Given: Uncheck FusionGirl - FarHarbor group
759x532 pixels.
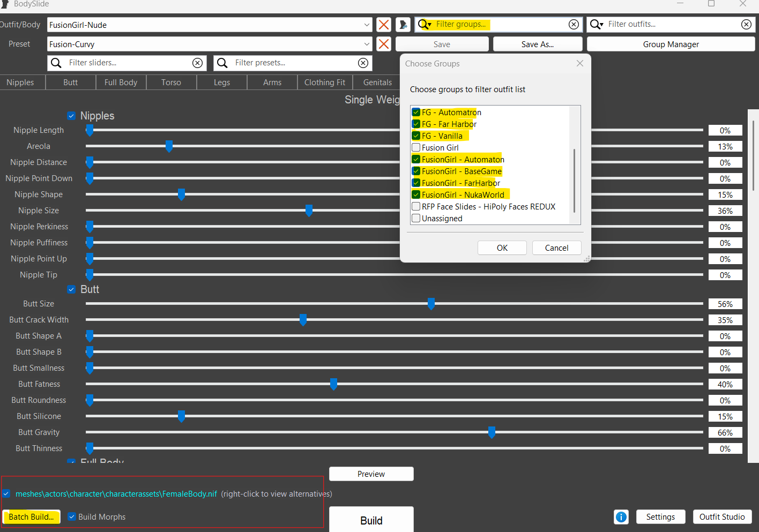Looking at the screenshot, I should [x=416, y=183].
